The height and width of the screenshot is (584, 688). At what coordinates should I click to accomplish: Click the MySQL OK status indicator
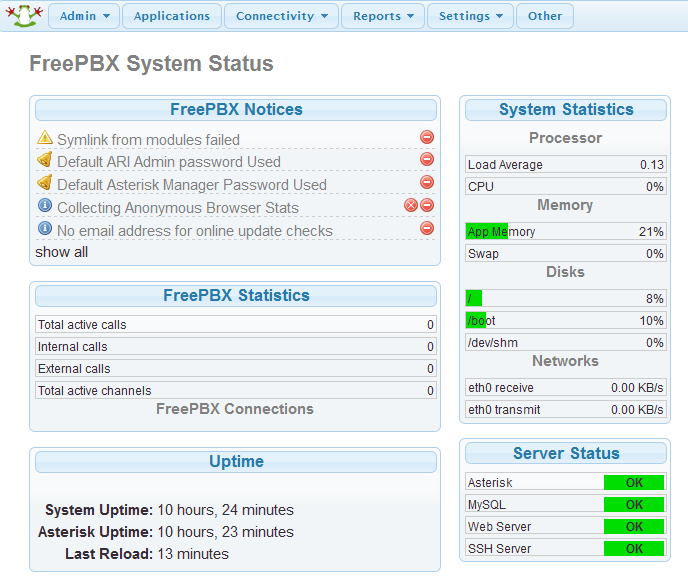634,504
